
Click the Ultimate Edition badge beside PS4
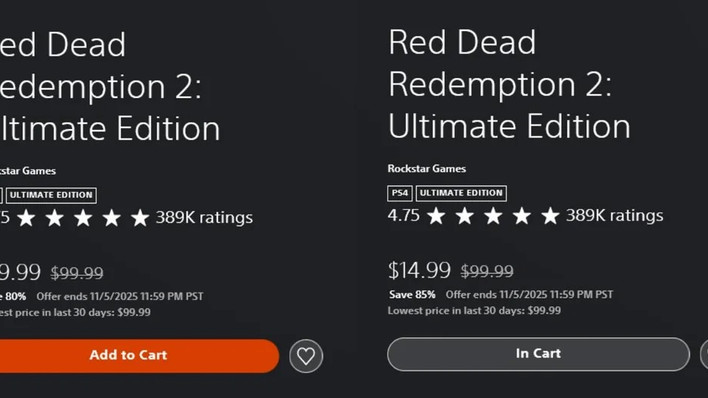461,193
